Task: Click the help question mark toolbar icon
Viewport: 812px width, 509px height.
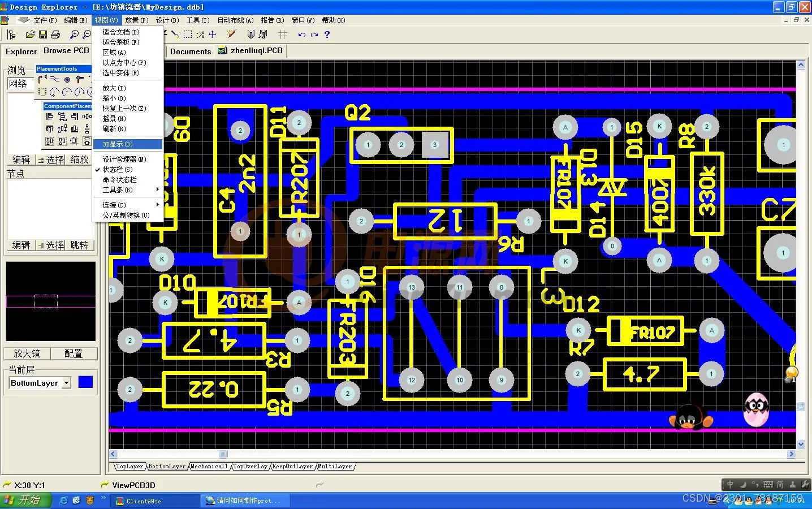Action: point(327,34)
